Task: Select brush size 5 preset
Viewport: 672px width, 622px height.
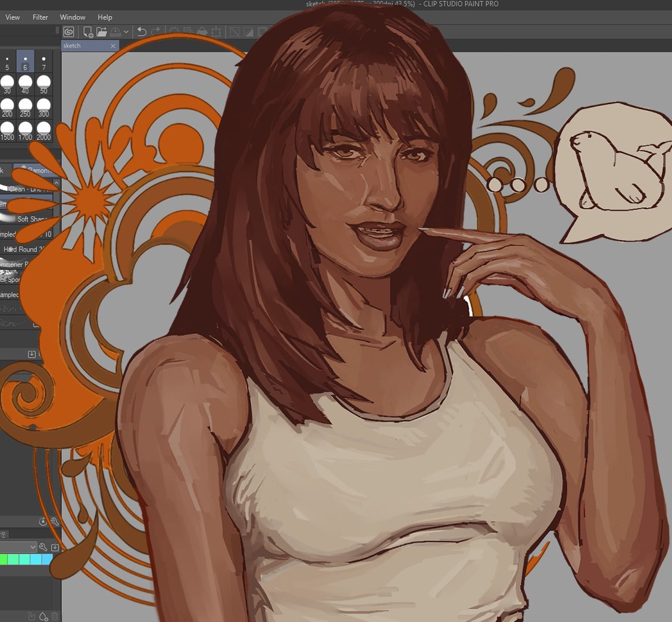Action: pyautogui.click(x=7, y=62)
